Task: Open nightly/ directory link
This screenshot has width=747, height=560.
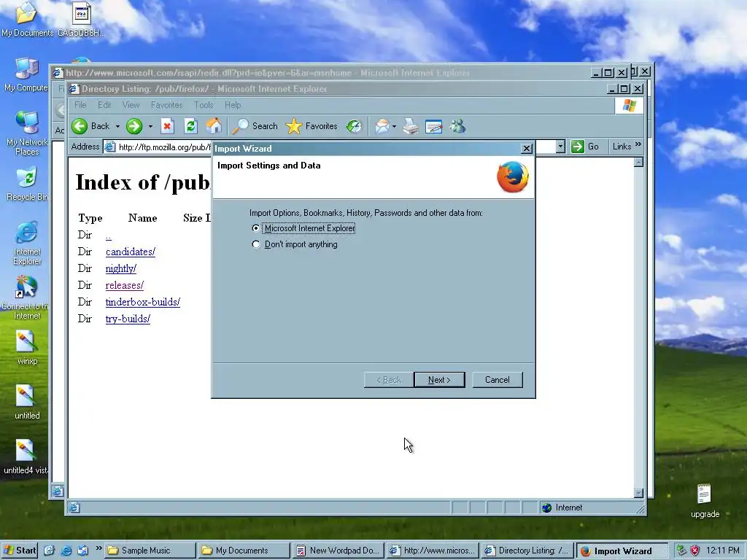Action: coord(121,268)
